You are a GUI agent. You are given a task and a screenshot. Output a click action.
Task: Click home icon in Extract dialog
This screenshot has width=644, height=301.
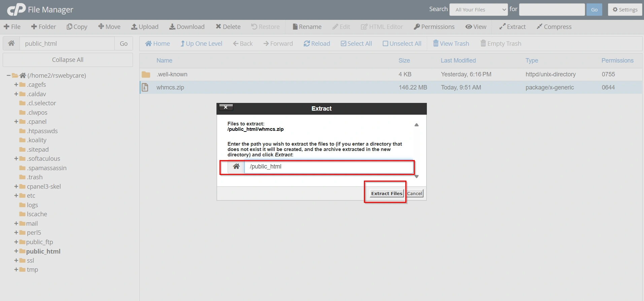[236, 166]
